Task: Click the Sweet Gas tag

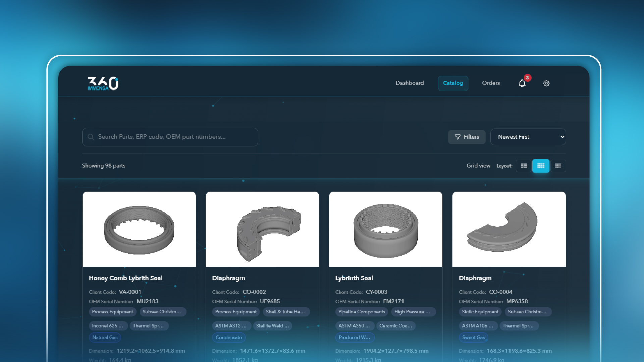Action: [474, 337]
